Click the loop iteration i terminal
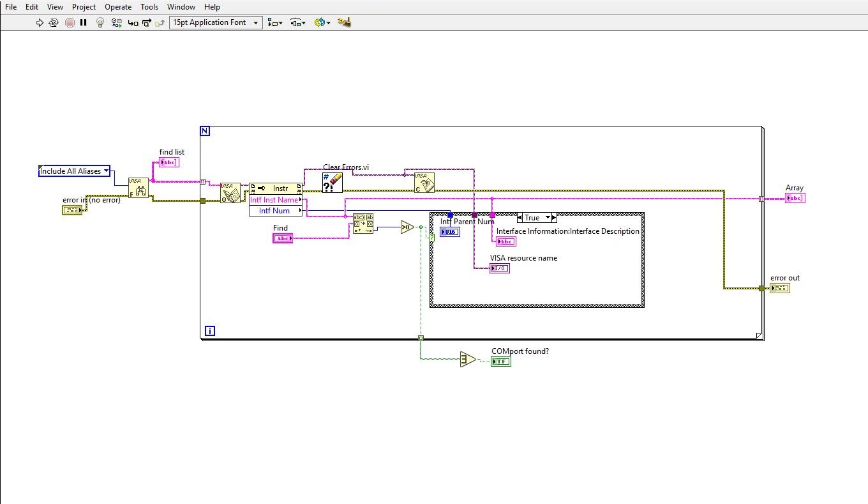Viewport: 868px width, 504px height. coord(209,331)
